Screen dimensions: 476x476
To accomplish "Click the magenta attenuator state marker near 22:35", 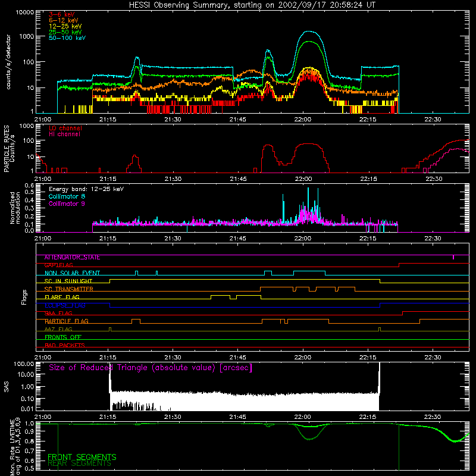I will click(x=453, y=257).
